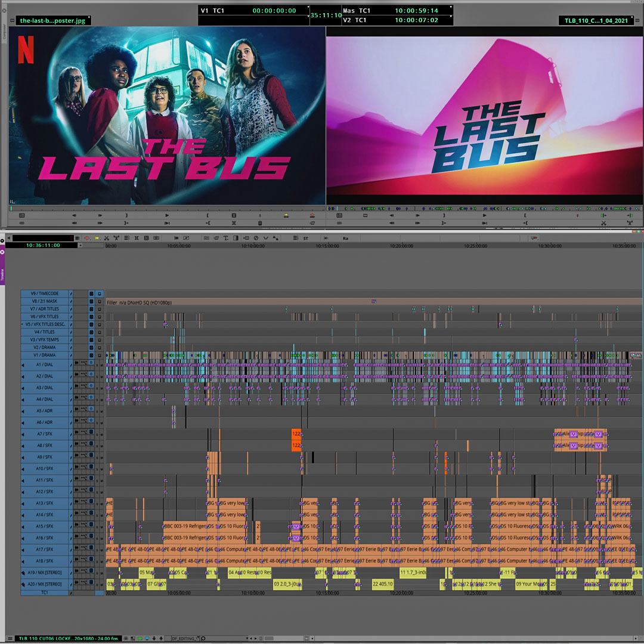
Task: Click the Extract icon in timeline toolbar
Action: pos(116,238)
